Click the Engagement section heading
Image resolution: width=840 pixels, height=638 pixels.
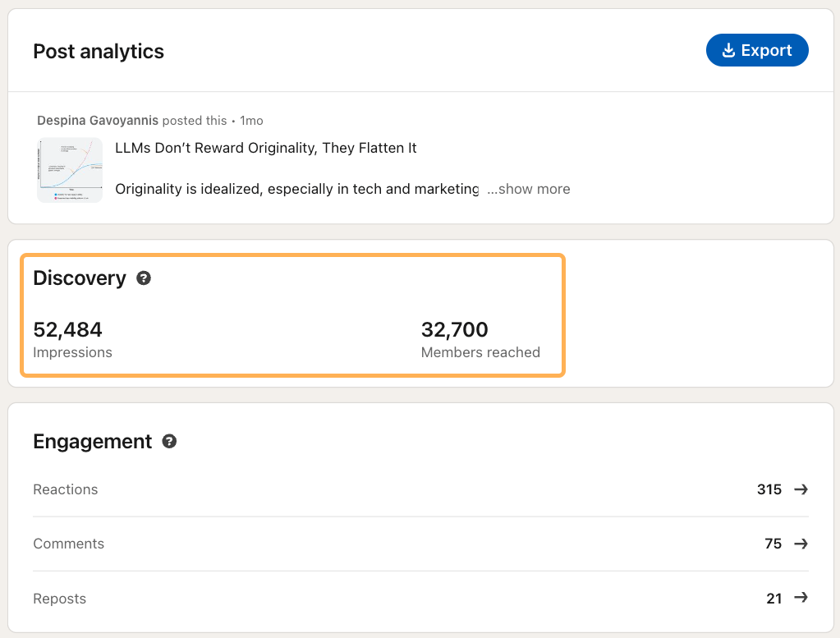tap(93, 441)
